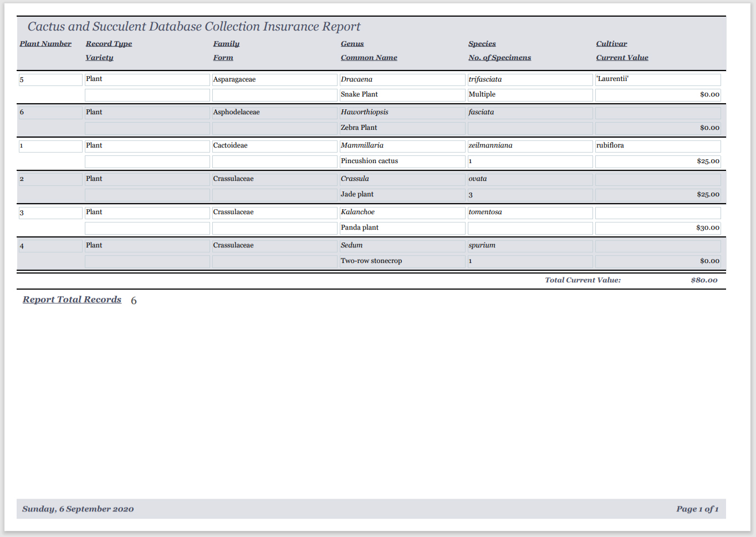Image resolution: width=756 pixels, height=537 pixels.
Task: Click the Multiple specimens field
Action: coord(530,95)
